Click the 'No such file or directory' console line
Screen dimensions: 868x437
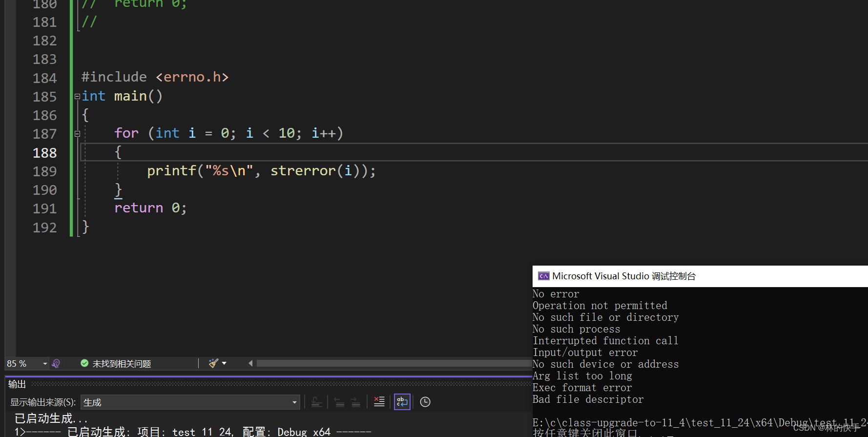(x=605, y=317)
